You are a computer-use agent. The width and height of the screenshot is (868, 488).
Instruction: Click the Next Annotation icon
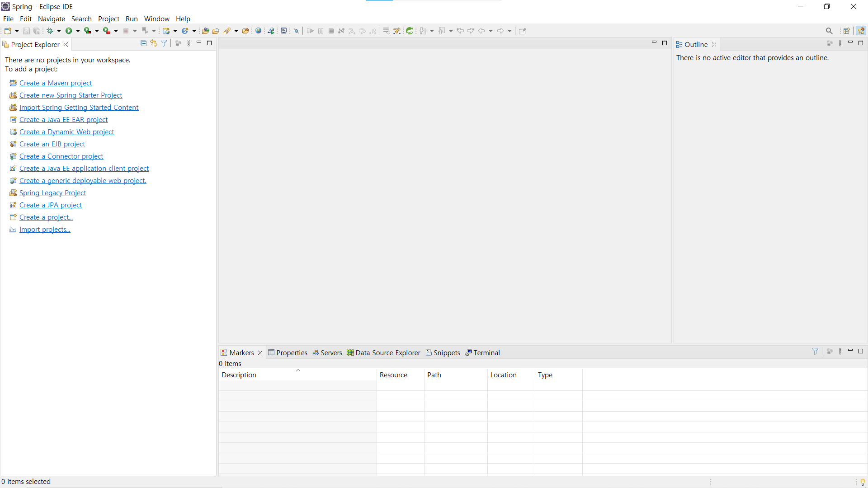tap(423, 31)
